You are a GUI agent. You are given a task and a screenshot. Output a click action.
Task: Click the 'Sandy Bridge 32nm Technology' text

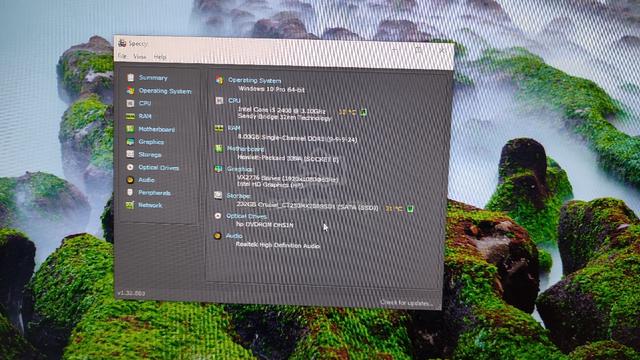point(284,118)
